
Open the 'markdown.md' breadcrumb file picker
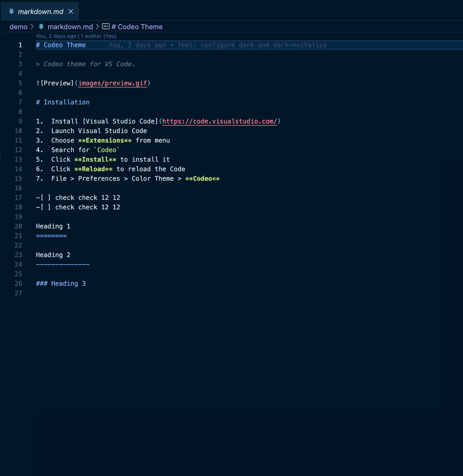70,27
